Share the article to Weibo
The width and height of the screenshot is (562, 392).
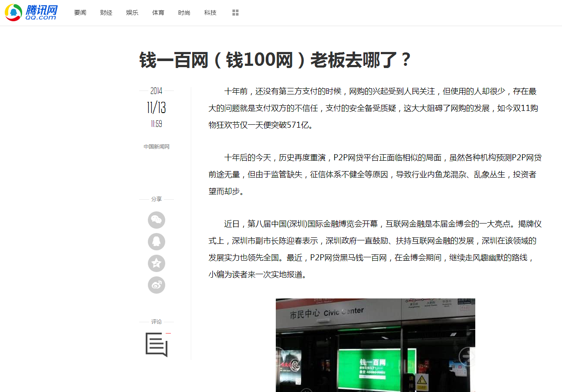tap(157, 285)
